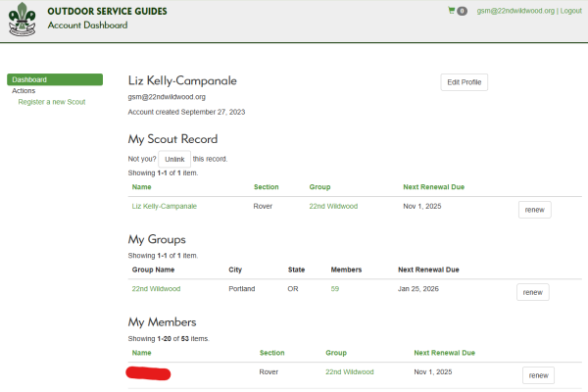Click Register a new Scout
This screenshot has width=588, height=392.
51,102
